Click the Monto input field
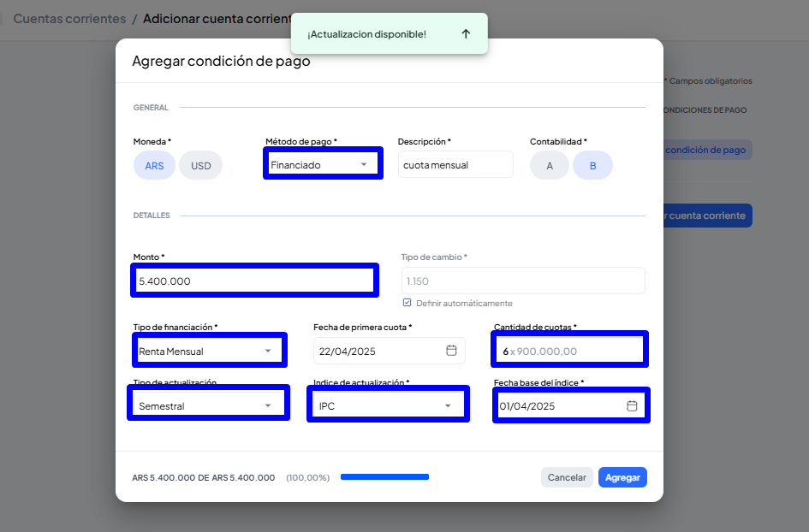 [253, 281]
